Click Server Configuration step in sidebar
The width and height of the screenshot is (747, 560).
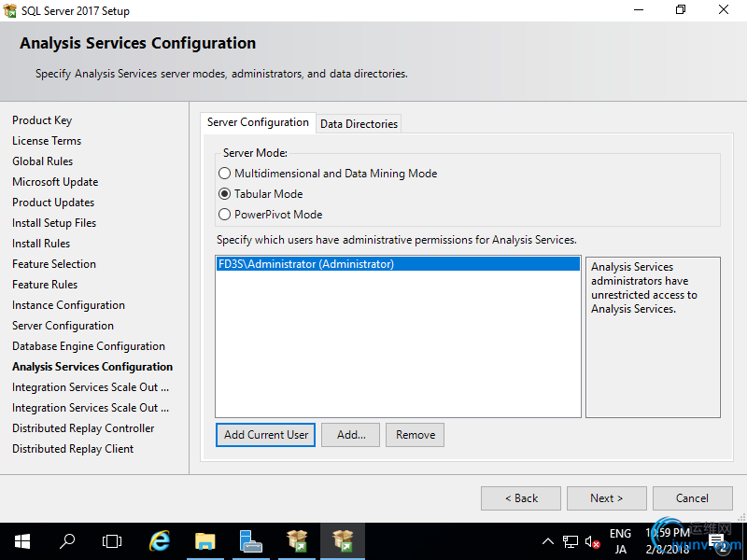pos(63,326)
